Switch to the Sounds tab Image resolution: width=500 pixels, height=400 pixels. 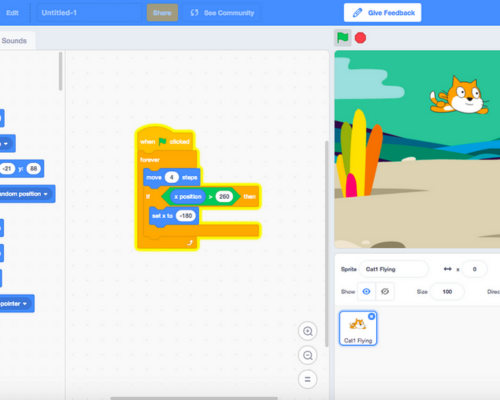pos(14,41)
